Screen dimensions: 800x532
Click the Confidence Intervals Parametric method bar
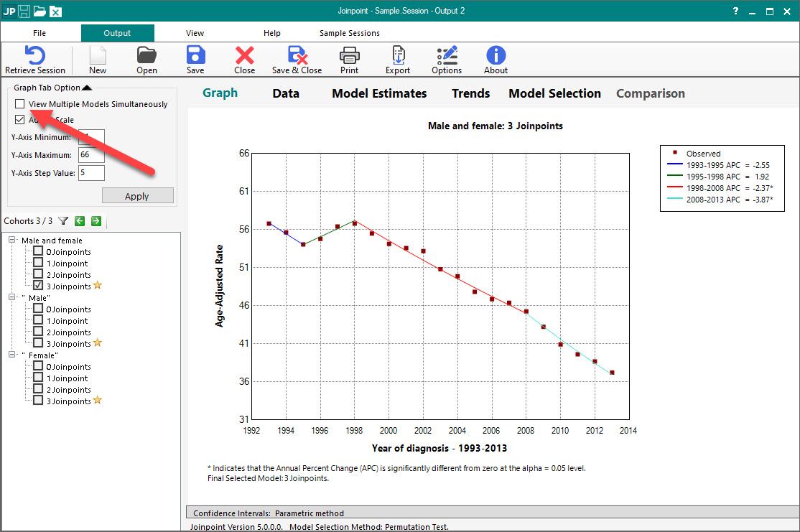[493, 513]
